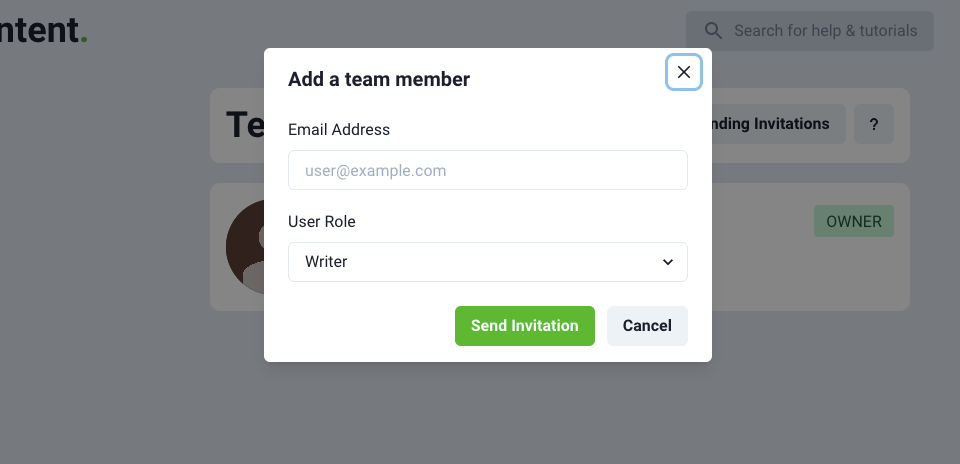Click the Send Invitation button
Viewport: 960px width, 464px height.
(x=525, y=326)
